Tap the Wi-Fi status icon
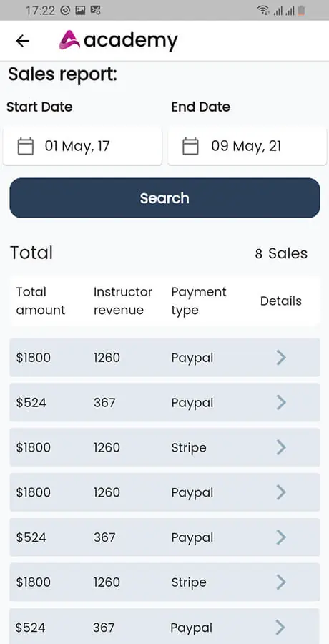The width and height of the screenshot is (329, 644). tap(263, 10)
